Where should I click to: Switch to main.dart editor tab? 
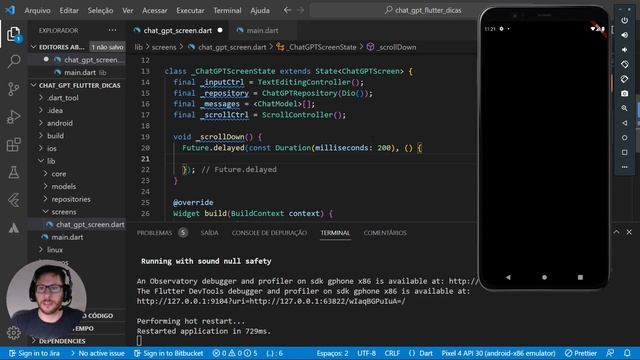(262, 31)
